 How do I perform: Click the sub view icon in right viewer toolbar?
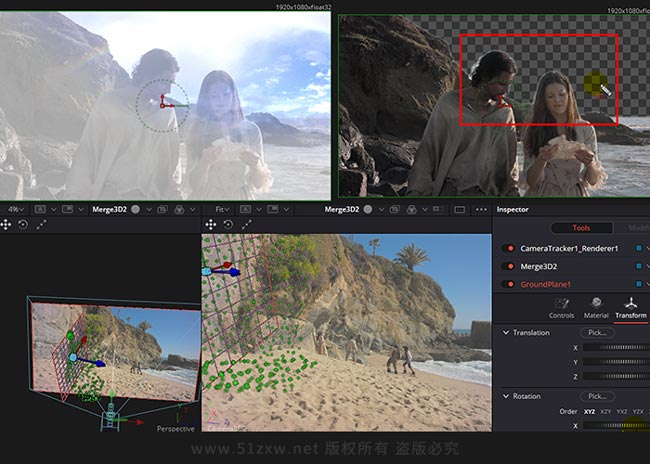pos(273,210)
